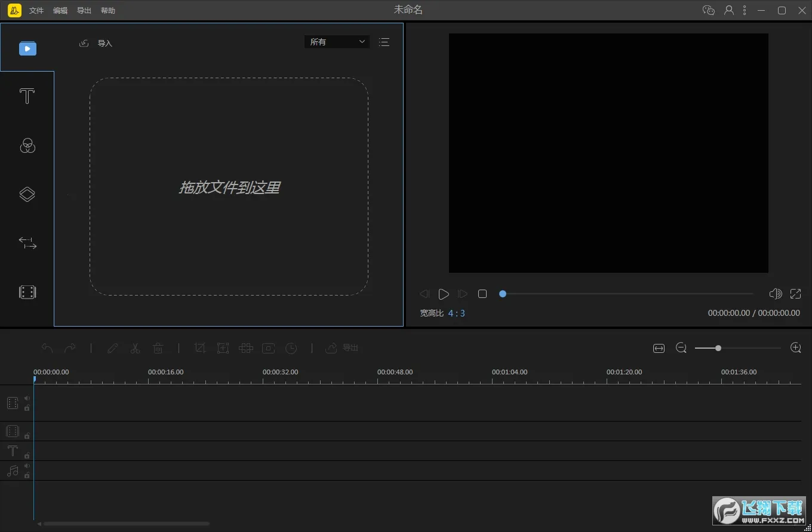
Task: Open the Filters panel with three circles icon
Action: [27, 145]
